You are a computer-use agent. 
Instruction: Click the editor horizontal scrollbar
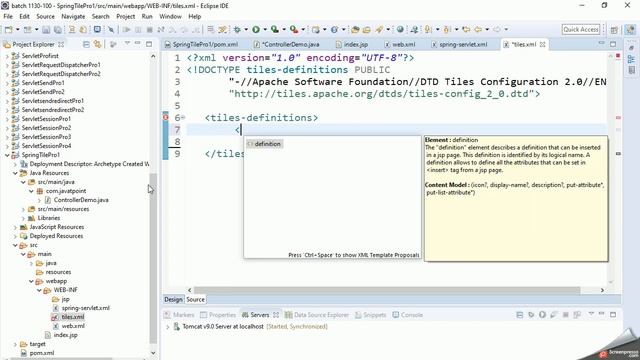tap(387, 290)
